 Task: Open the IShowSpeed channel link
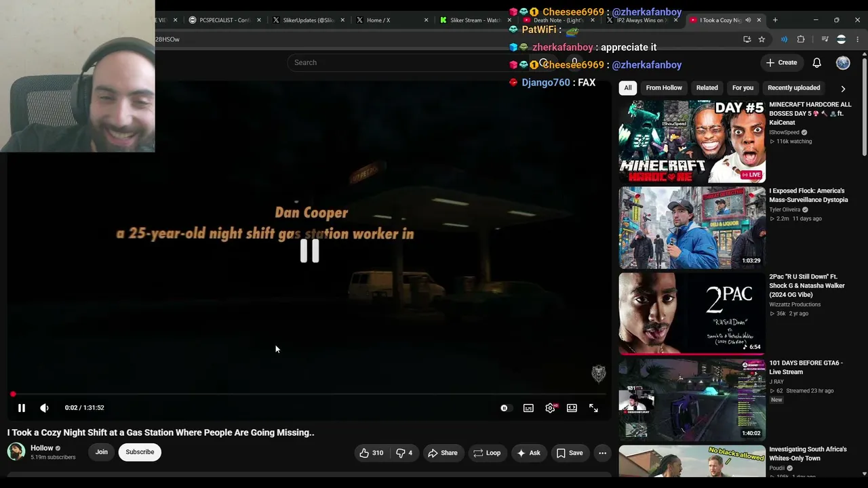785,132
